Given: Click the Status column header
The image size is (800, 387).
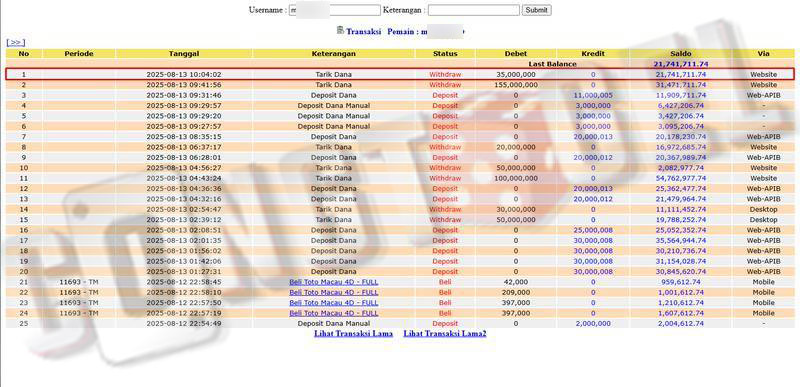Looking at the screenshot, I should (x=445, y=54).
